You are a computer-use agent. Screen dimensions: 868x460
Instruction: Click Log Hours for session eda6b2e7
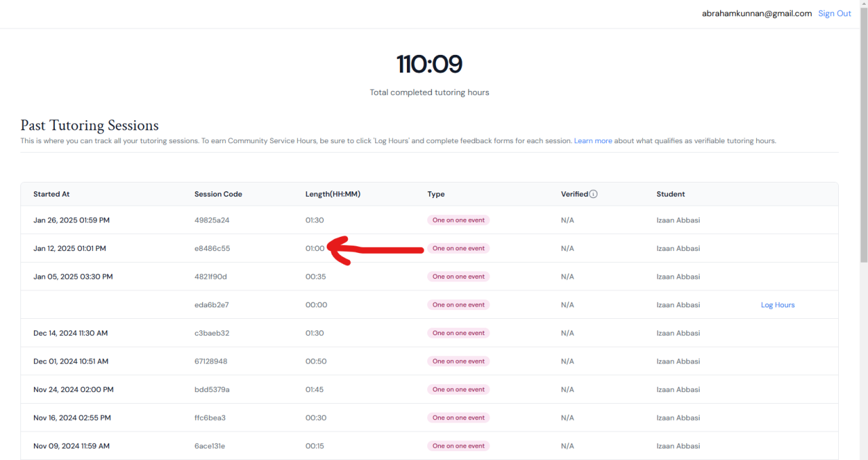tap(777, 305)
